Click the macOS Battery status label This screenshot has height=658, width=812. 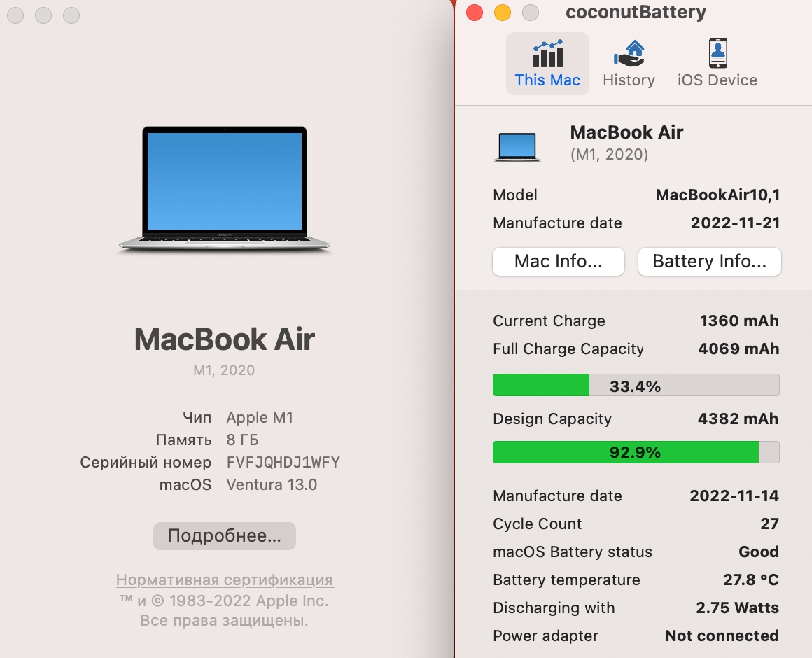[572, 552]
